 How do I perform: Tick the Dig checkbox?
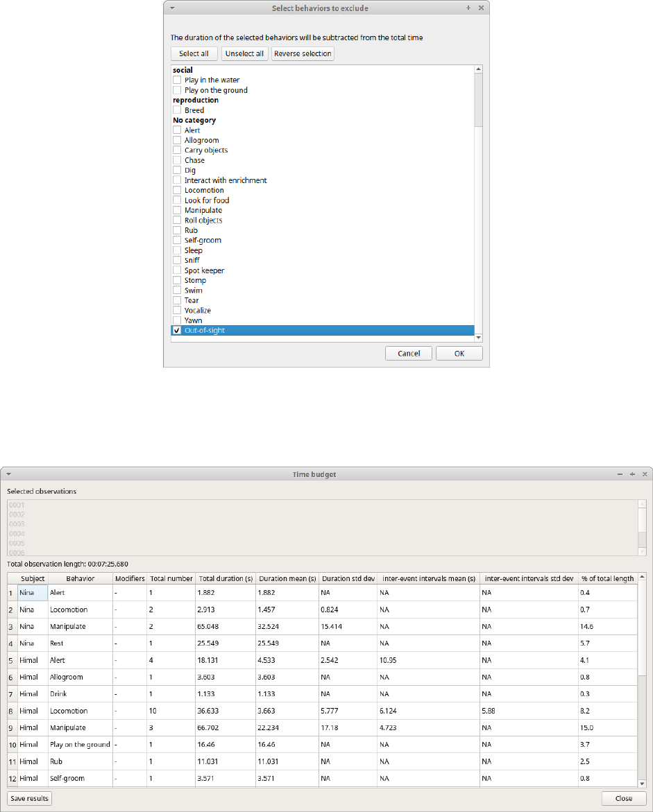[x=177, y=170]
